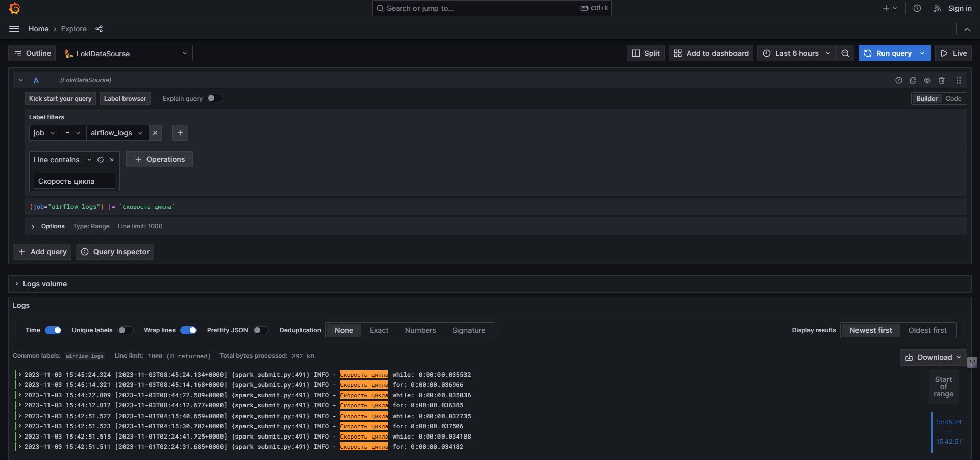The width and height of the screenshot is (980, 460).
Task: Click the plus New menu icon
Action: coord(890,8)
